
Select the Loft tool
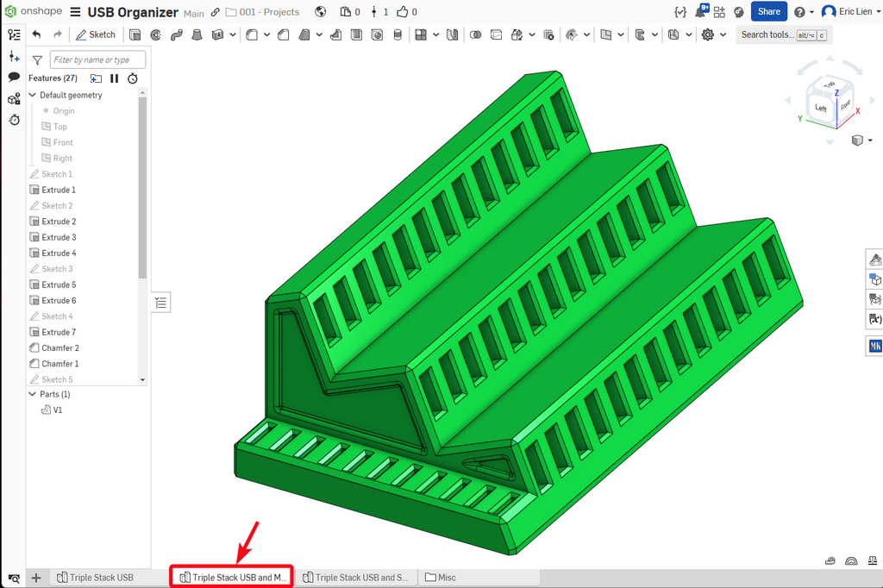(197, 35)
